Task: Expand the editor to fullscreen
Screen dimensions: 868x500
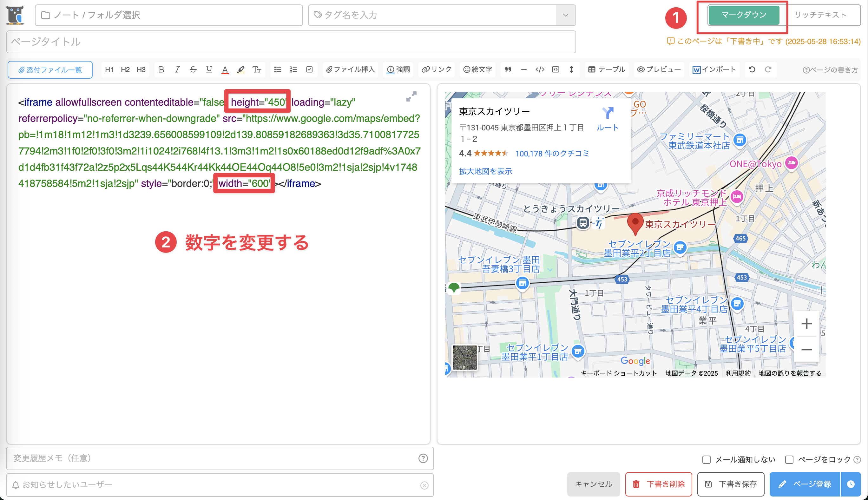Action: click(411, 96)
